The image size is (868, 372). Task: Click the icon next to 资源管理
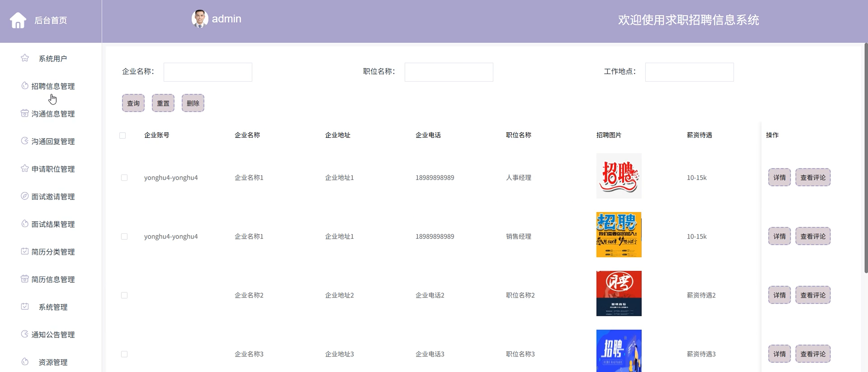(x=25, y=361)
